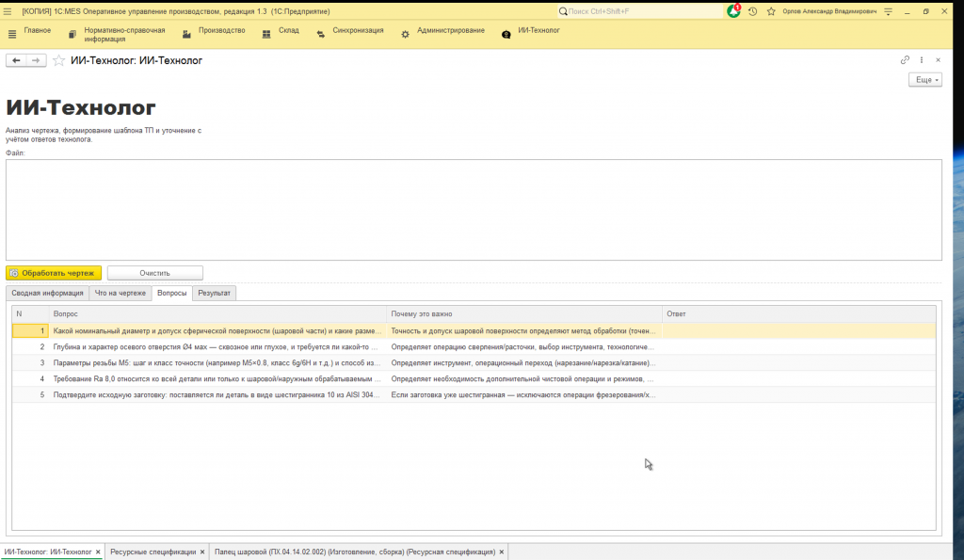Viewport: 964px width, 560px height.
Task: Open Нормативно-справочная информация section
Action: pos(124,35)
